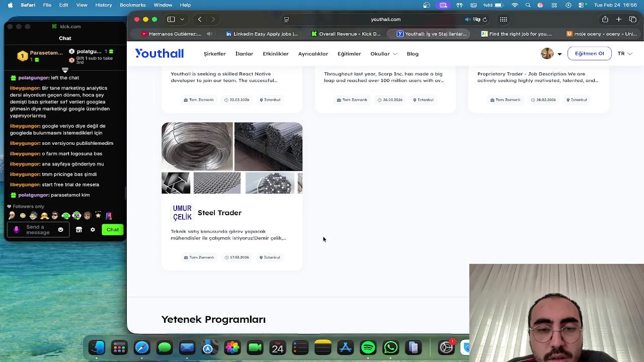Open the History menu
644x362 pixels.
104,5
